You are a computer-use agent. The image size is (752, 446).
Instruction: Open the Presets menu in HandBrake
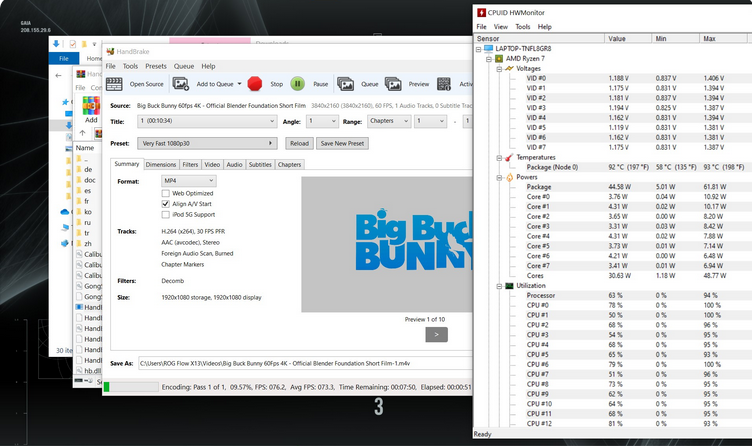156,66
